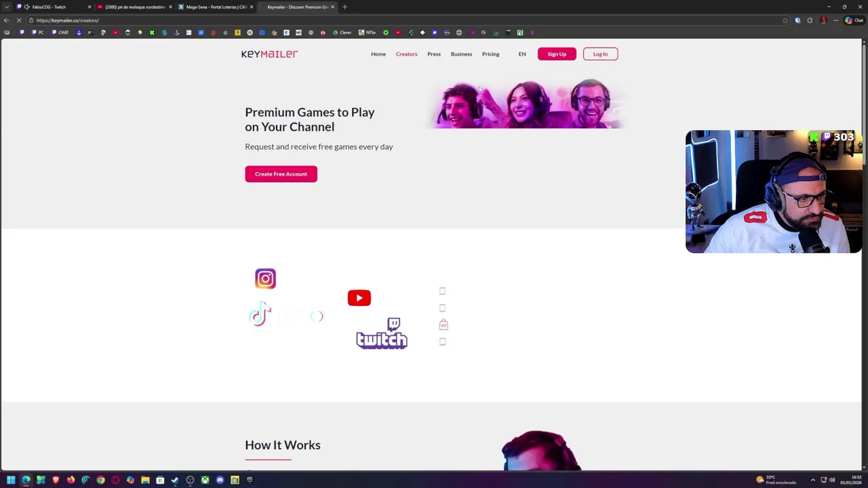The height and width of the screenshot is (488, 868).
Task: Click the KeyMailer logo
Action: [x=269, y=54]
